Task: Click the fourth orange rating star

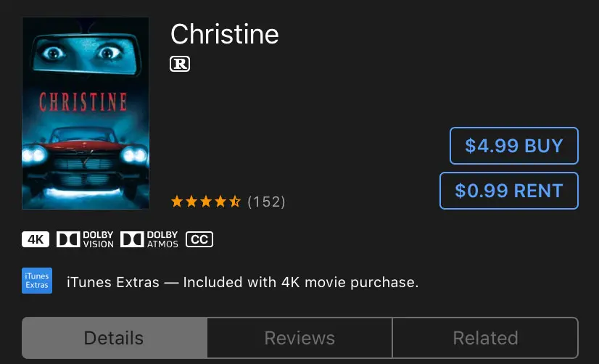Action: point(220,202)
